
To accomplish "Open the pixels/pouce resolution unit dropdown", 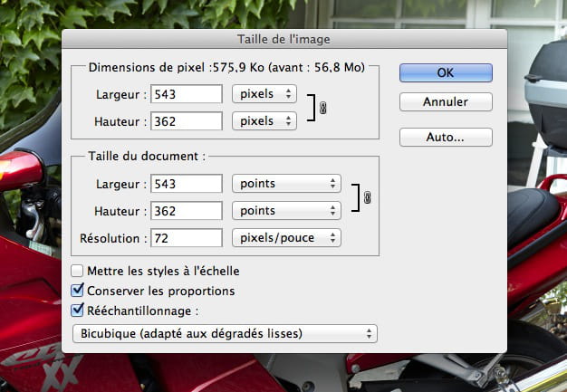I will pos(286,238).
